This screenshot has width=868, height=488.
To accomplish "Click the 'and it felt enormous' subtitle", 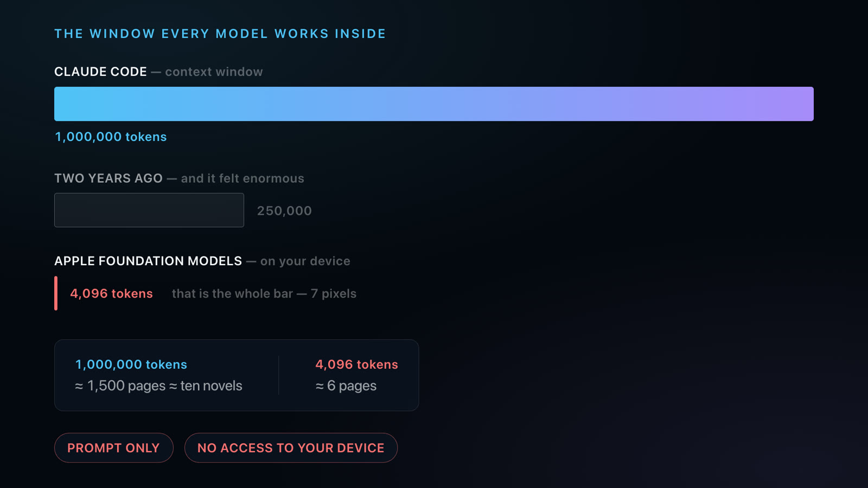I will 242,178.
